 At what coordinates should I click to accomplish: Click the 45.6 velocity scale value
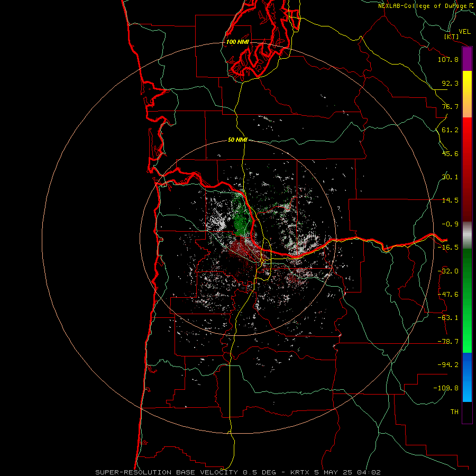click(450, 153)
